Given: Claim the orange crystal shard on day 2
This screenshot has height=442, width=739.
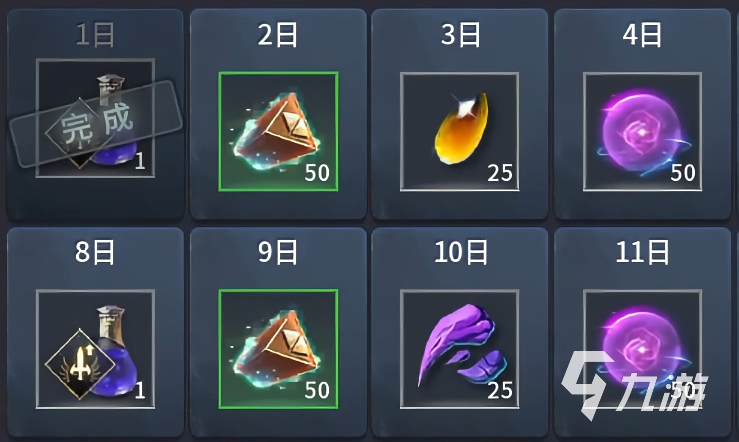Looking at the screenshot, I should (x=278, y=131).
